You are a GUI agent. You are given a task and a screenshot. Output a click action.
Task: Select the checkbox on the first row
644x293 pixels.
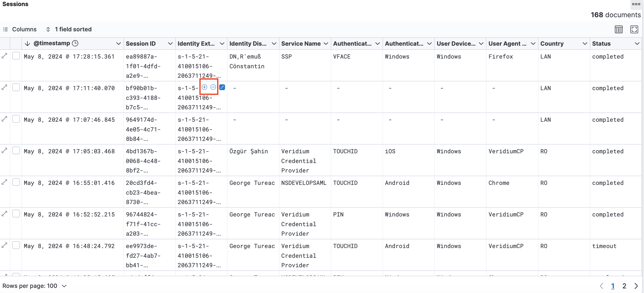(16, 55)
